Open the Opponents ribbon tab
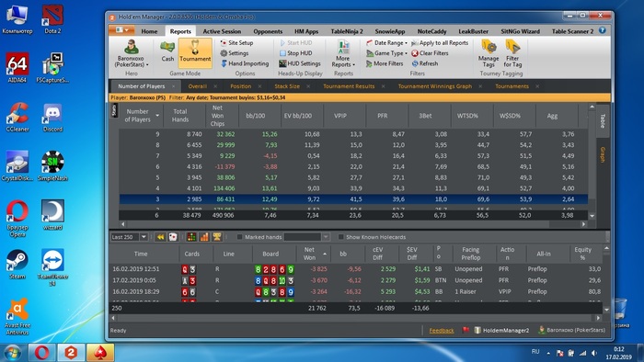644x362 pixels. click(x=268, y=31)
